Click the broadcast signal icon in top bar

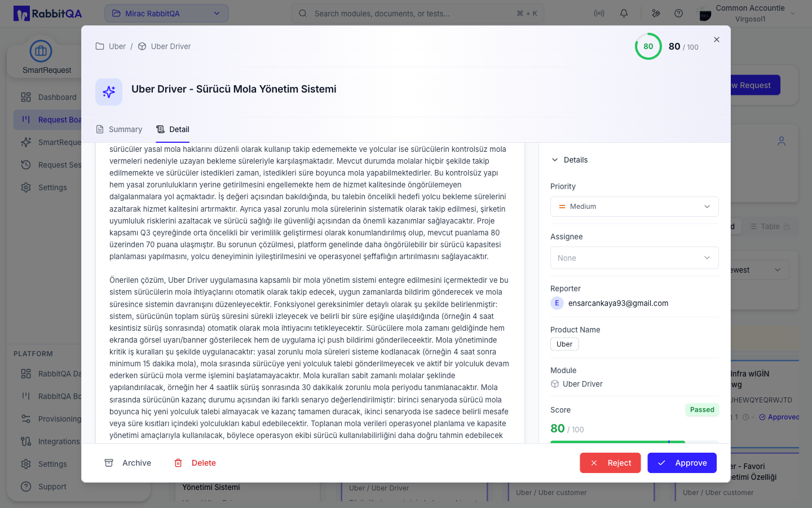point(599,14)
